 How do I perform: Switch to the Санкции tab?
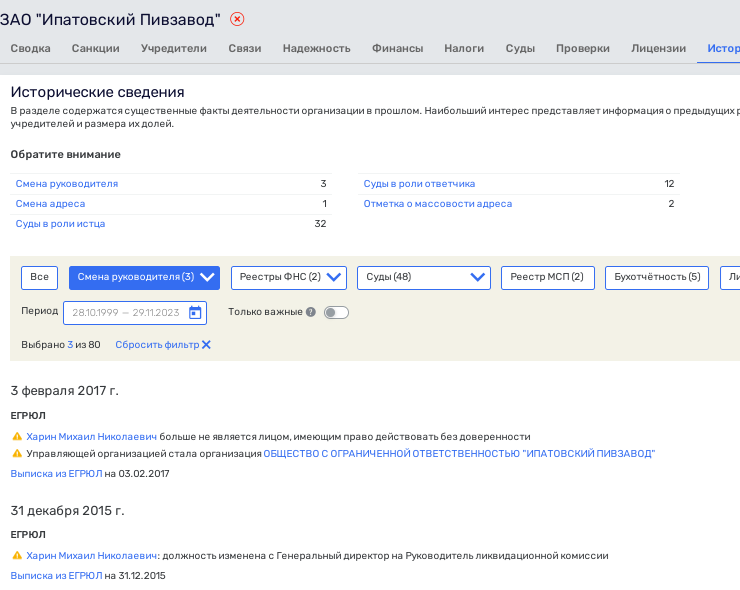pos(95,48)
